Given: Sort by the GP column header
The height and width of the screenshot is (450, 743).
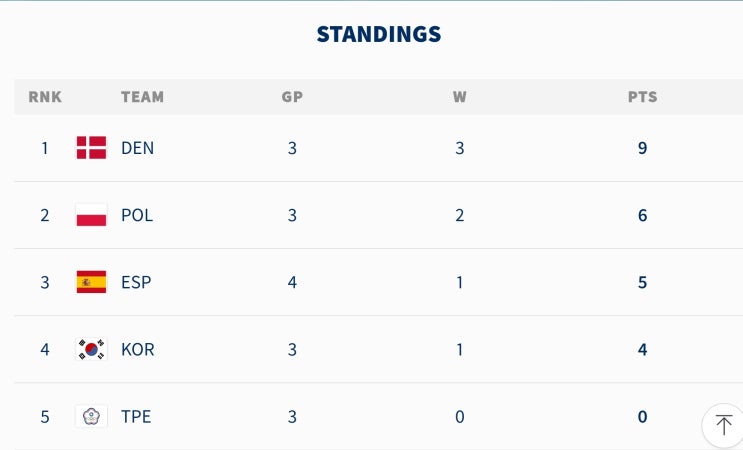Looking at the screenshot, I should (292, 97).
